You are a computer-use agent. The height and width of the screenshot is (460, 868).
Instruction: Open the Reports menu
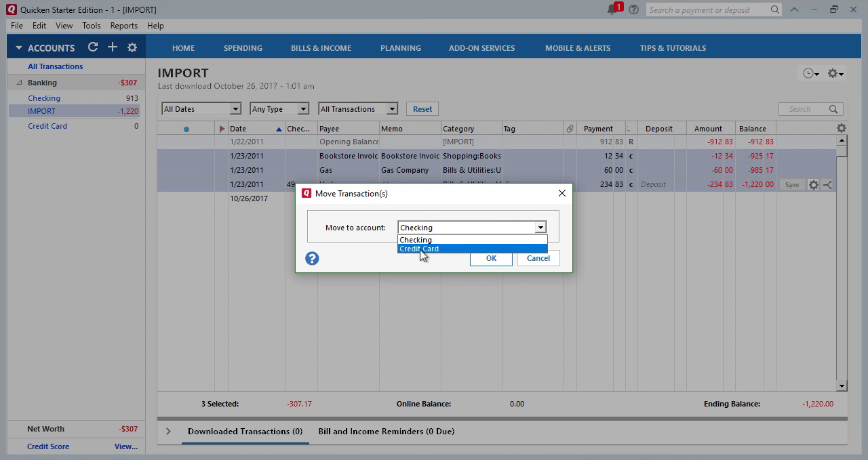tap(123, 26)
